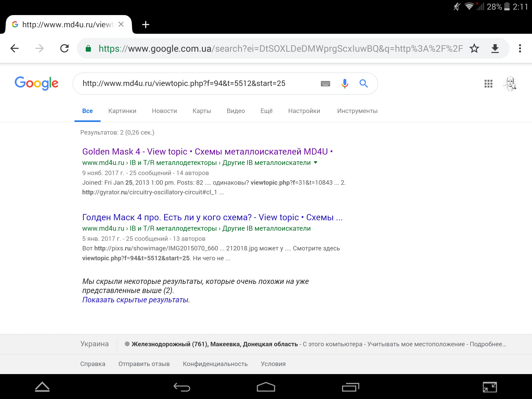This screenshot has width=532, height=399.
Task: Open Chrome three-dot menu
Action: [520, 48]
